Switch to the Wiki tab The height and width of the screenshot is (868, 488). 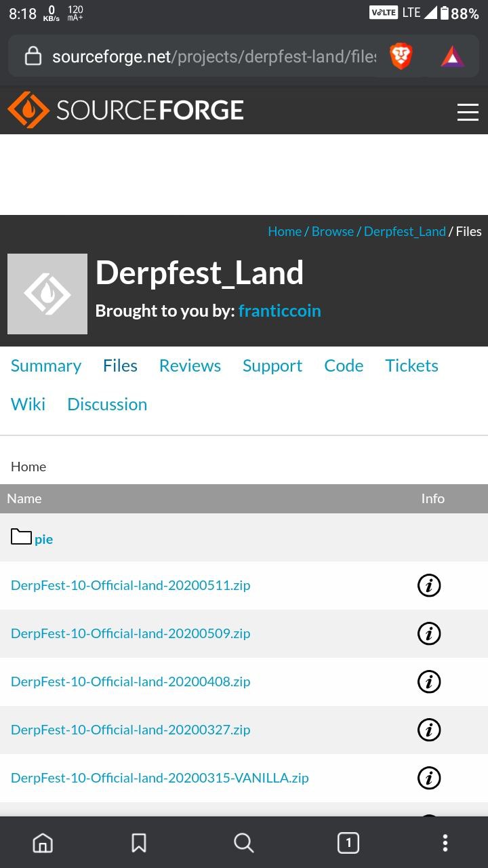click(28, 404)
